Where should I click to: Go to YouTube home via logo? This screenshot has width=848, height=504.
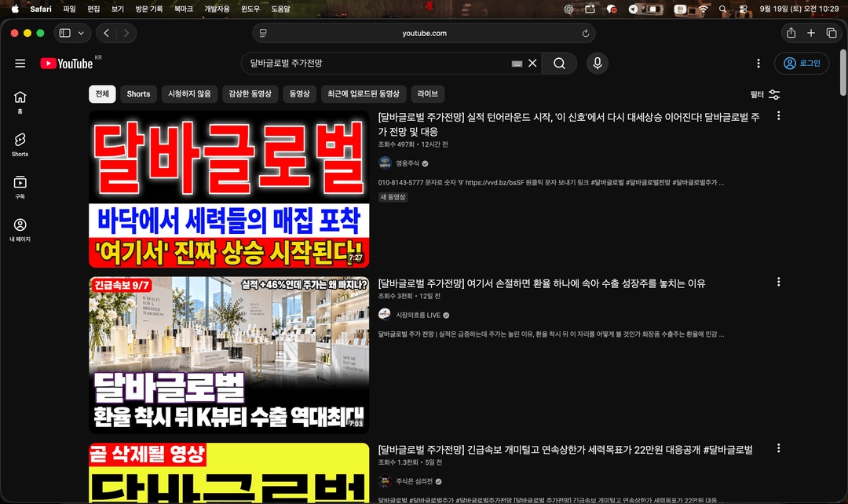(x=67, y=64)
